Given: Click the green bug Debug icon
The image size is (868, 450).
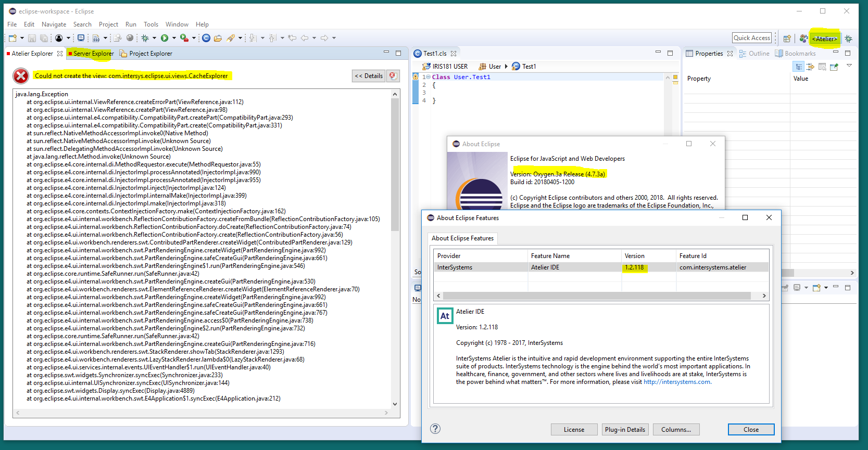Looking at the screenshot, I should (x=145, y=38).
